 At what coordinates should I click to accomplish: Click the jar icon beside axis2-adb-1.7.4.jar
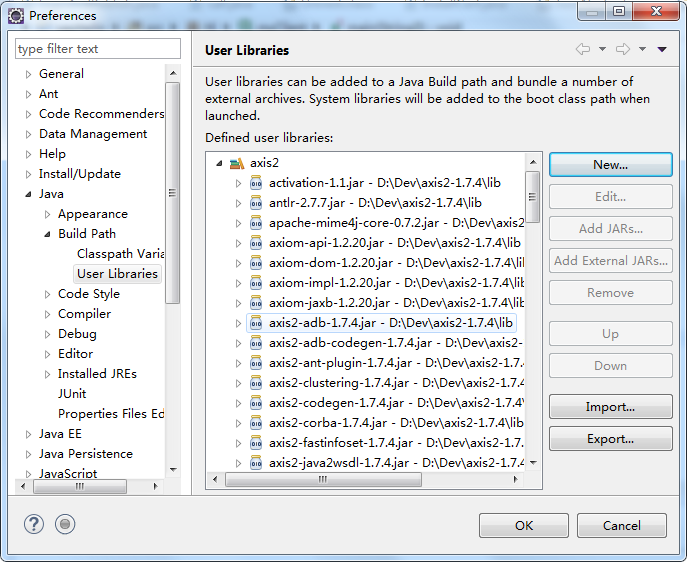tap(256, 323)
